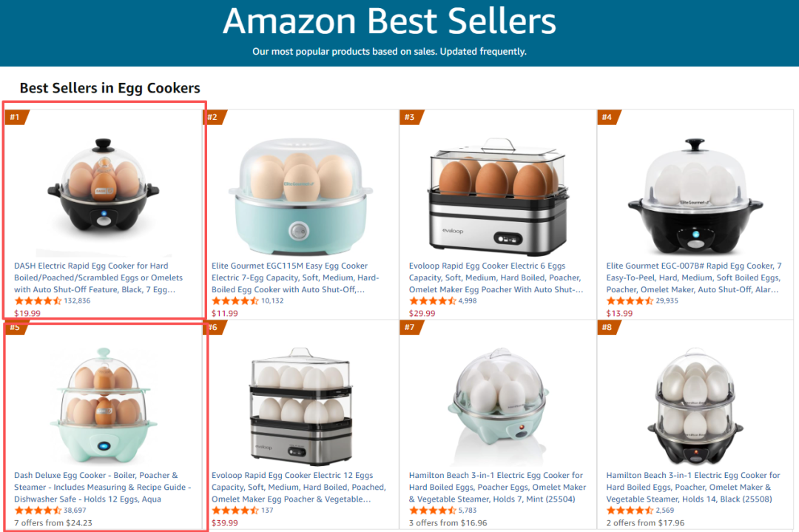Click the #3 rank badge
This screenshot has height=532, width=799.
point(410,117)
